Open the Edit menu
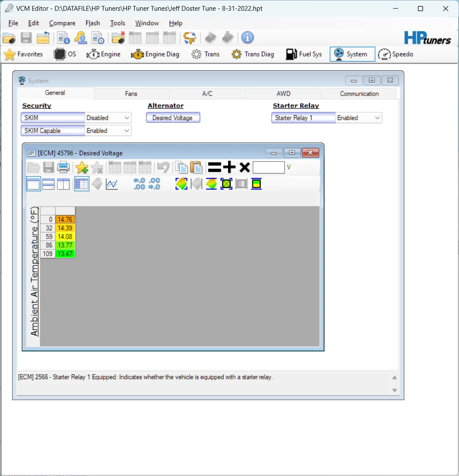This screenshot has height=476, width=459. coord(33,23)
